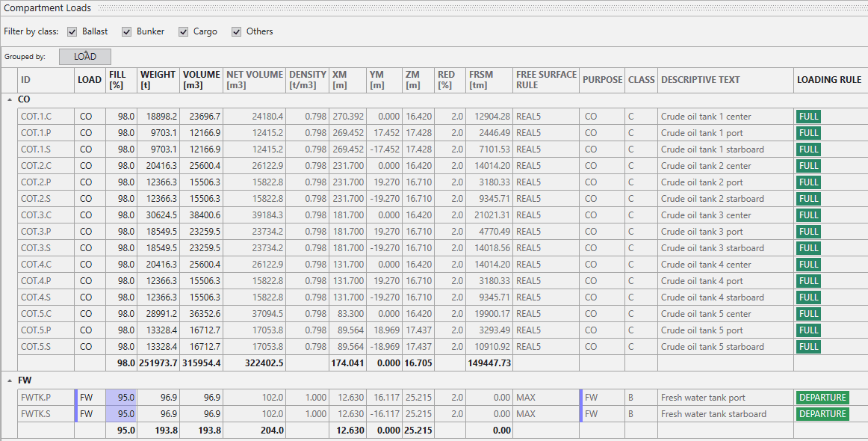The width and height of the screenshot is (868, 441).
Task: Click the LOADING RULE column header
Action: tap(831, 80)
